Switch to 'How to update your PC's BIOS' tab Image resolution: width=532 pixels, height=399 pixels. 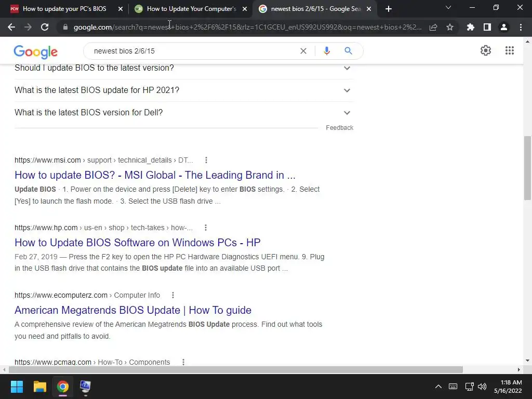[x=64, y=9]
